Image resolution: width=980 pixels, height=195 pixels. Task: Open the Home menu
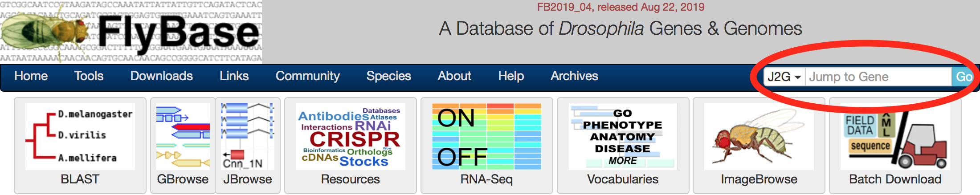(x=31, y=76)
